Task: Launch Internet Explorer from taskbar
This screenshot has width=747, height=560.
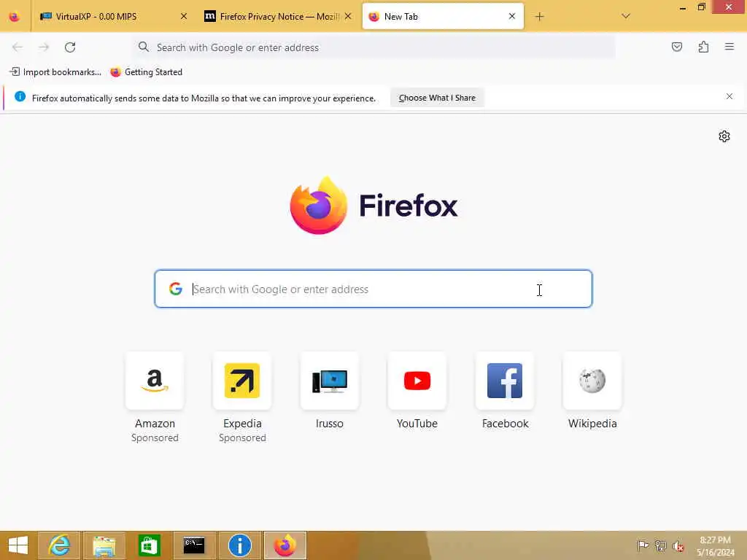Action: (x=60, y=545)
